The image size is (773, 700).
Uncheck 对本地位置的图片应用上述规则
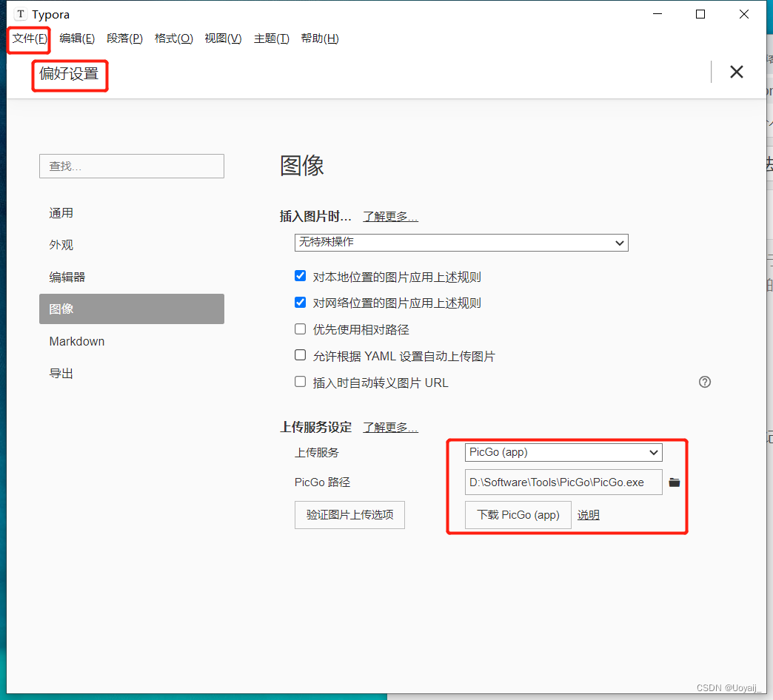tap(300, 276)
